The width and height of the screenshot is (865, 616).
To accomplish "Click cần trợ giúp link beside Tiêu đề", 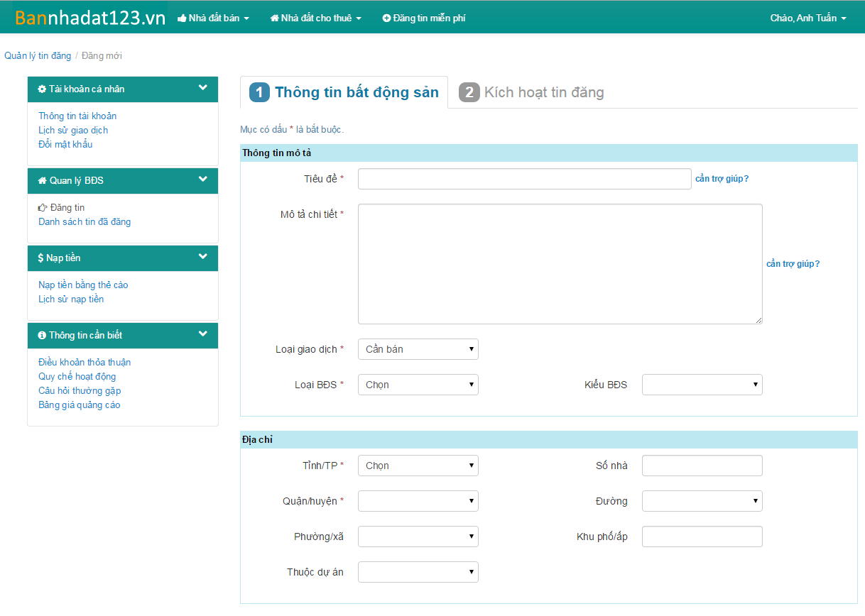I will [x=722, y=179].
